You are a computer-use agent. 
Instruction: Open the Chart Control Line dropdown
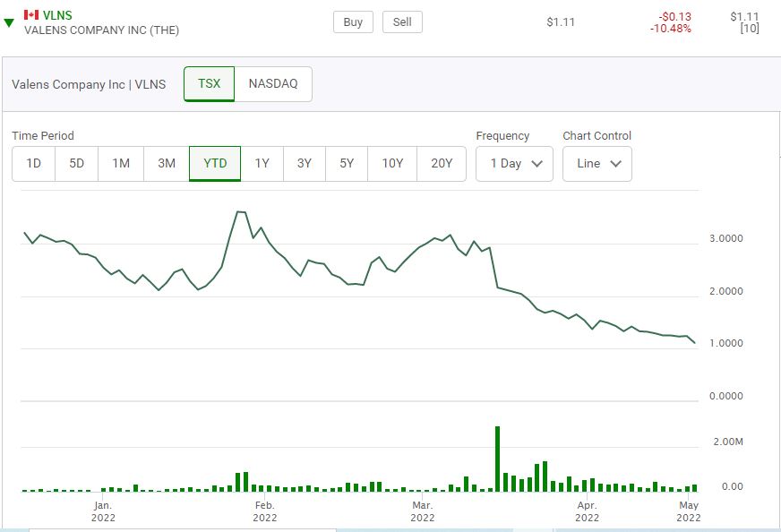click(597, 163)
